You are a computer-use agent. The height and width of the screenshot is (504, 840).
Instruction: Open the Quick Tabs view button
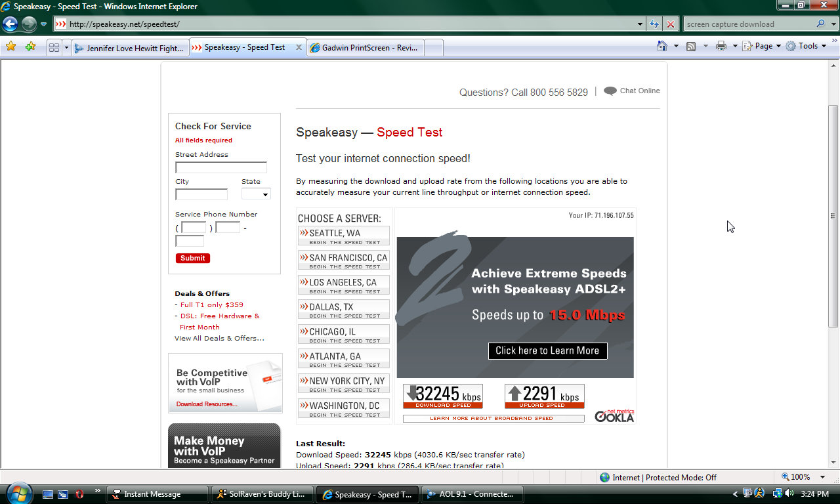[54, 47]
